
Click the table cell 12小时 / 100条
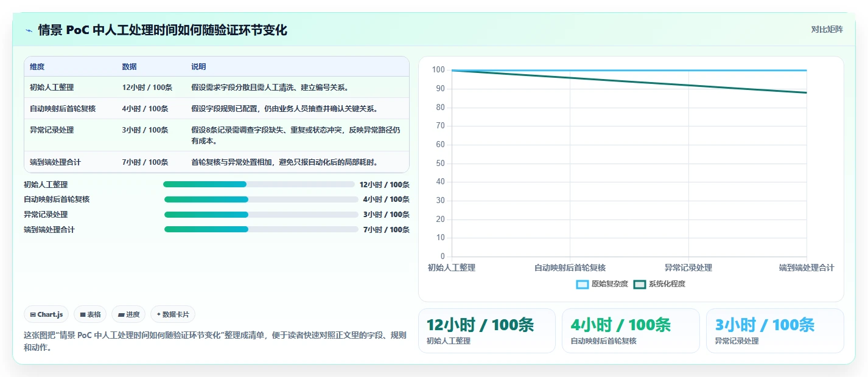[x=147, y=88]
